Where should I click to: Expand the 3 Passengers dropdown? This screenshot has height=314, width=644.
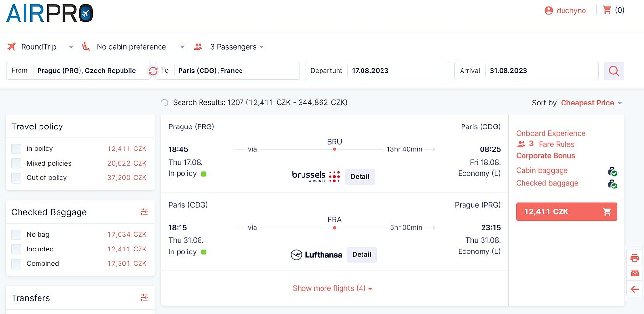[x=229, y=47]
